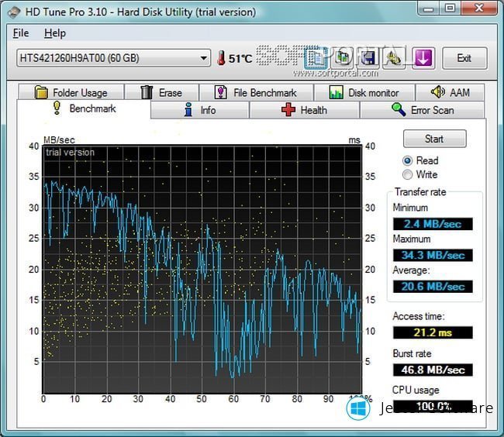Maximize the HD Tune Pro window
The image size is (504, 437).
pos(450,8)
